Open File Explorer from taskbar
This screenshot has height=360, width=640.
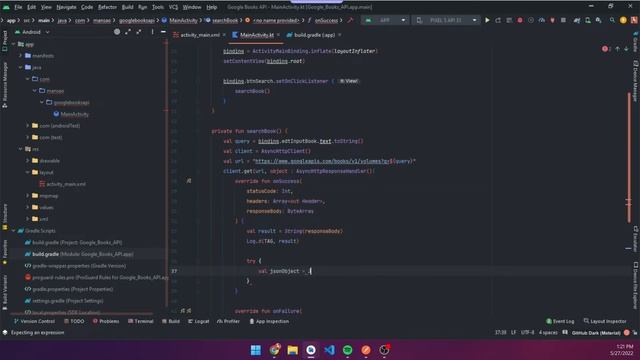click(x=293, y=350)
